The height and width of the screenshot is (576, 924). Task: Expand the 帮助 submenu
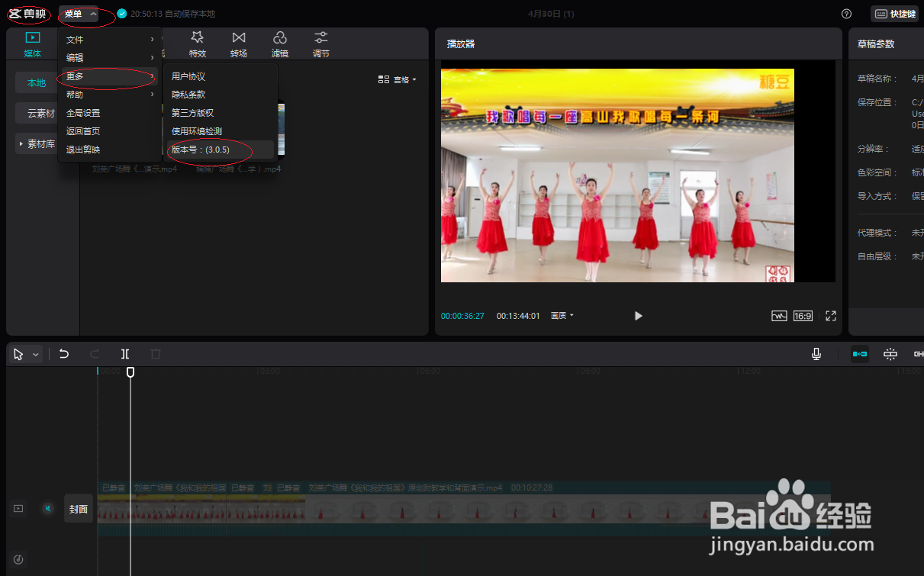(x=109, y=95)
